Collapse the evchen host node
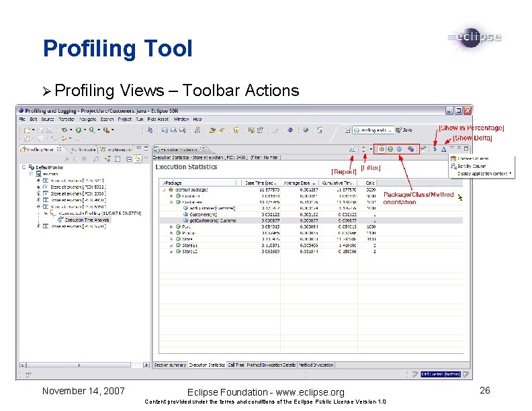Image resolution: width=532 pixels, height=411 pixels. click(31, 174)
